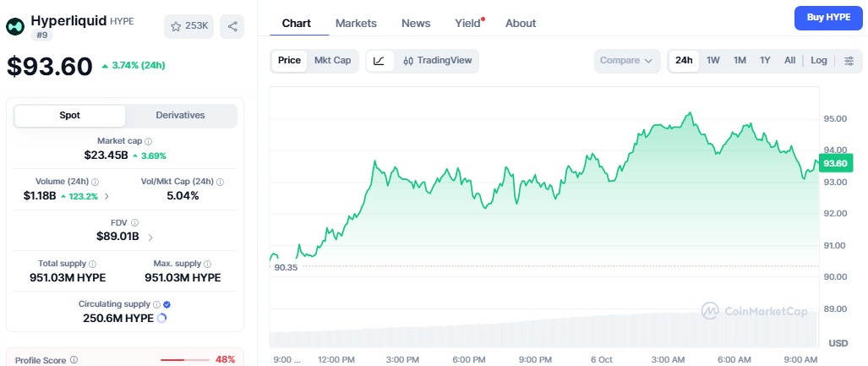Click the circulating supply progress ring
This screenshot has height=366, width=868.
pos(162,318)
